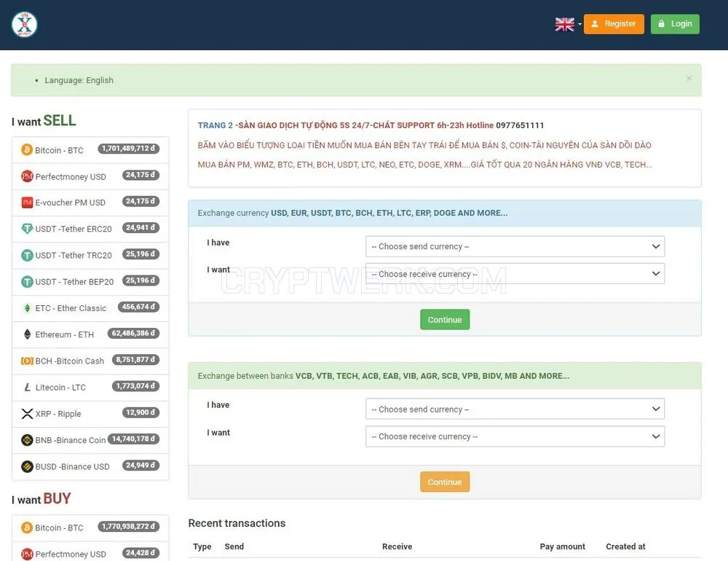Click the VNeX Money site logo
The height and width of the screenshot is (561, 728).
click(24, 24)
